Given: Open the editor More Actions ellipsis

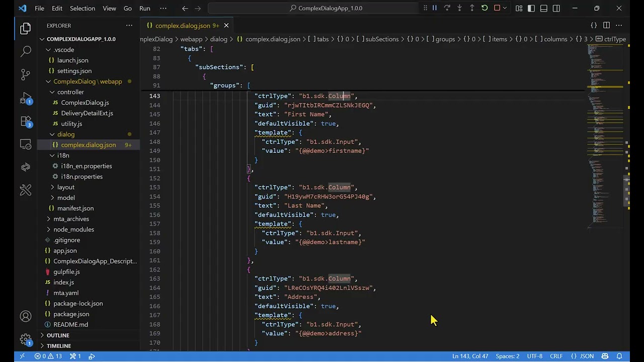Looking at the screenshot, I should [620, 25].
